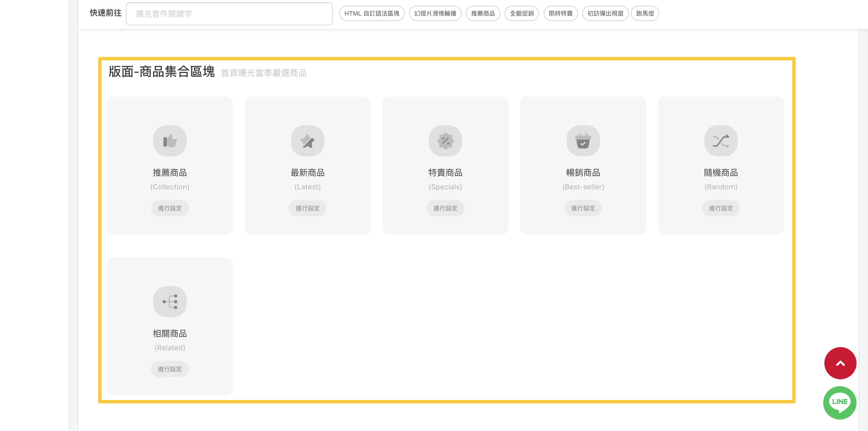The height and width of the screenshot is (431, 868).
Task: Click the (Latest) subtitle text
Action: pyautogui.click(x=308, y=187)
